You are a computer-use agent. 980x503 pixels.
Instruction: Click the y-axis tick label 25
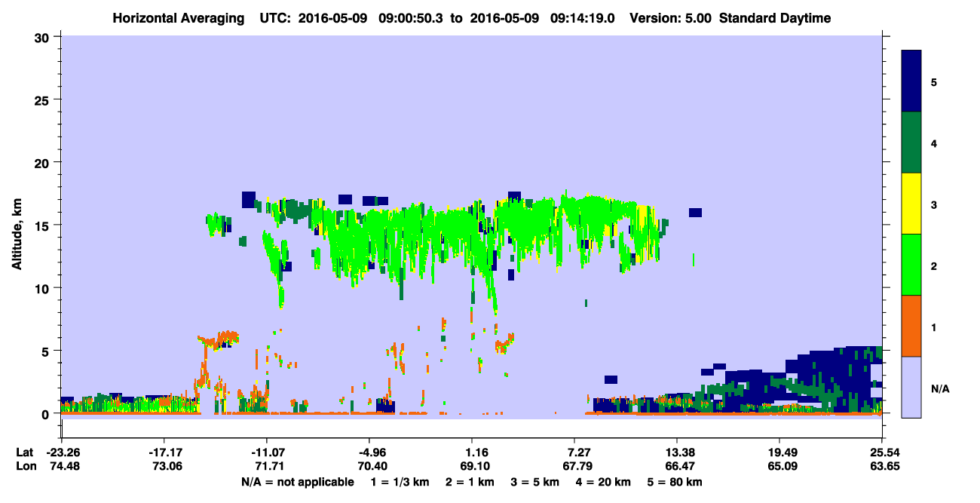(x=44, y=100)
